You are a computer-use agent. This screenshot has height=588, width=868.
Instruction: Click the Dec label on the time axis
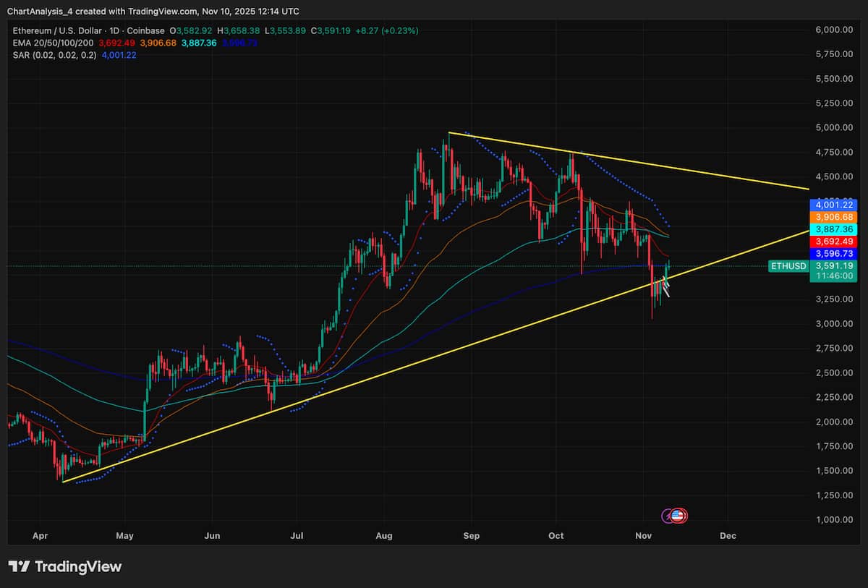(x=728, y=536)
